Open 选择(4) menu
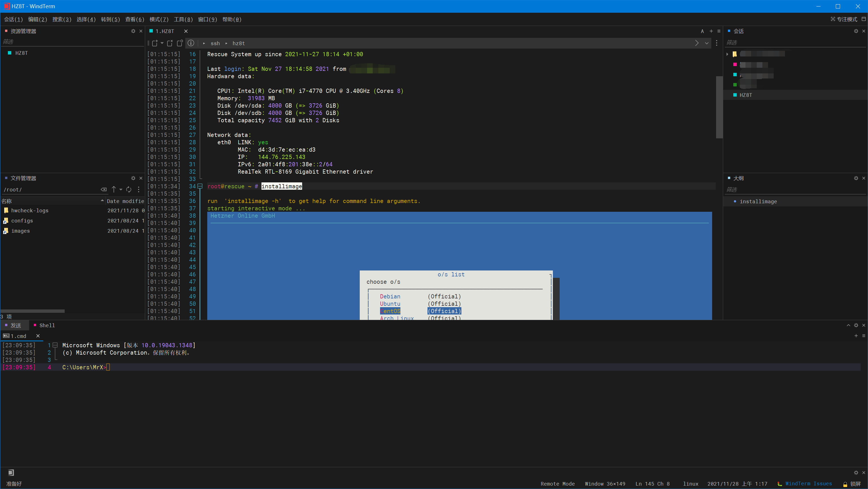 point(86,19)
